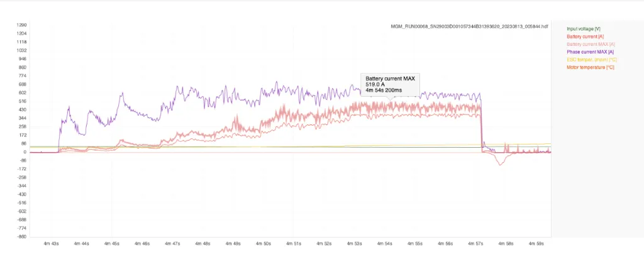Click the 4m 57s time axis label
The height and width of the screenshot is (254, 644).
click(475, 243)
